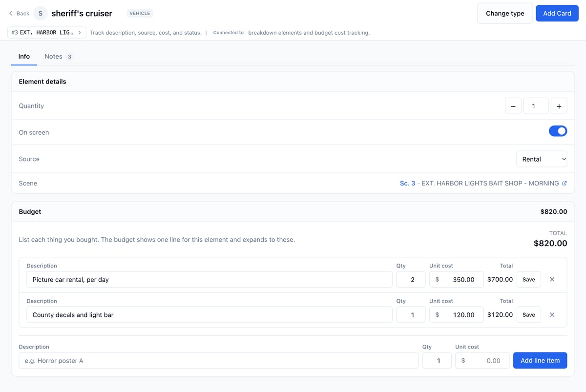The width and height of the screenshot is (586, 392).
Task: Increase quantity with the plus button
Action: point(559,106)
